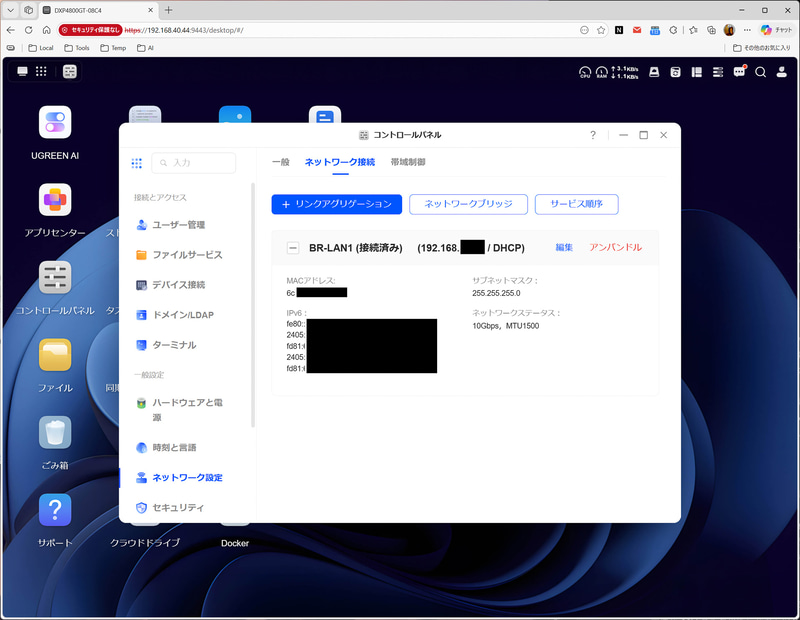
Task: Click the sidebar vertical scrollbar
Action: pos(253,305)
